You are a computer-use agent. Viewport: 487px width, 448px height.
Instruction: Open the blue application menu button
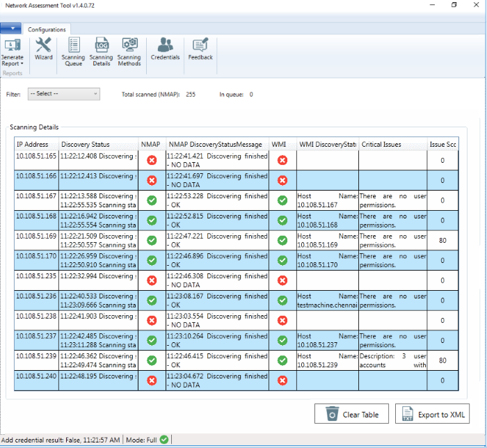tap(10, 29)
